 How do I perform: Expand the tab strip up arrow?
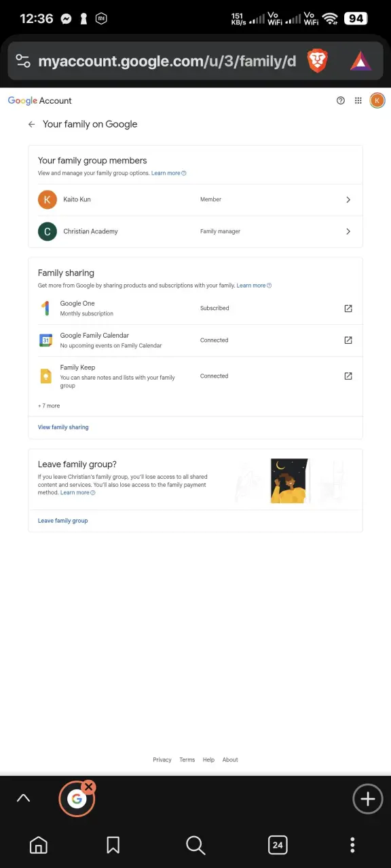click(x=23, y=798)
